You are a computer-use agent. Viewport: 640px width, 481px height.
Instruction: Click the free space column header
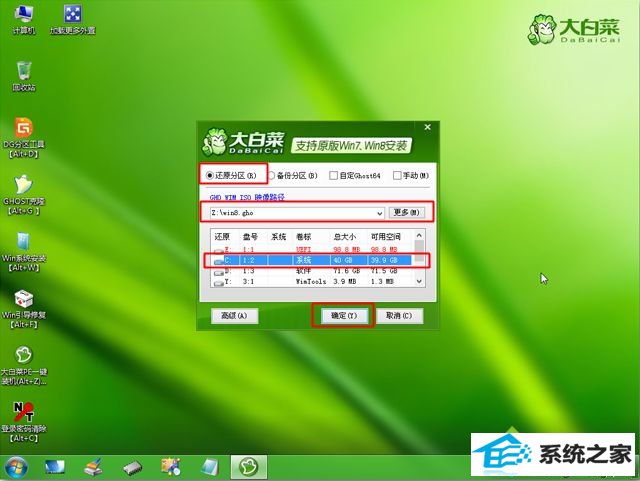(385, 236)
